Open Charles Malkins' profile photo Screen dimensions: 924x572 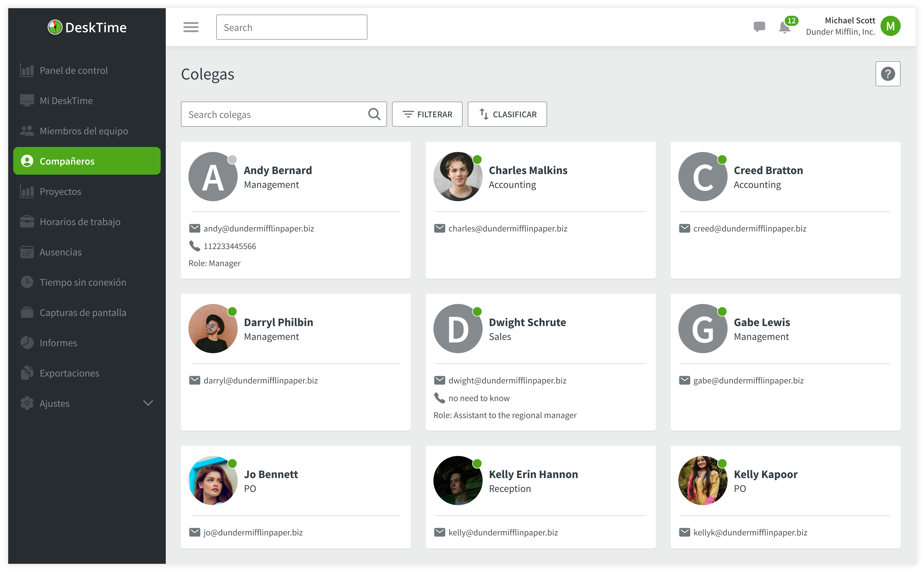coord(457,176)
